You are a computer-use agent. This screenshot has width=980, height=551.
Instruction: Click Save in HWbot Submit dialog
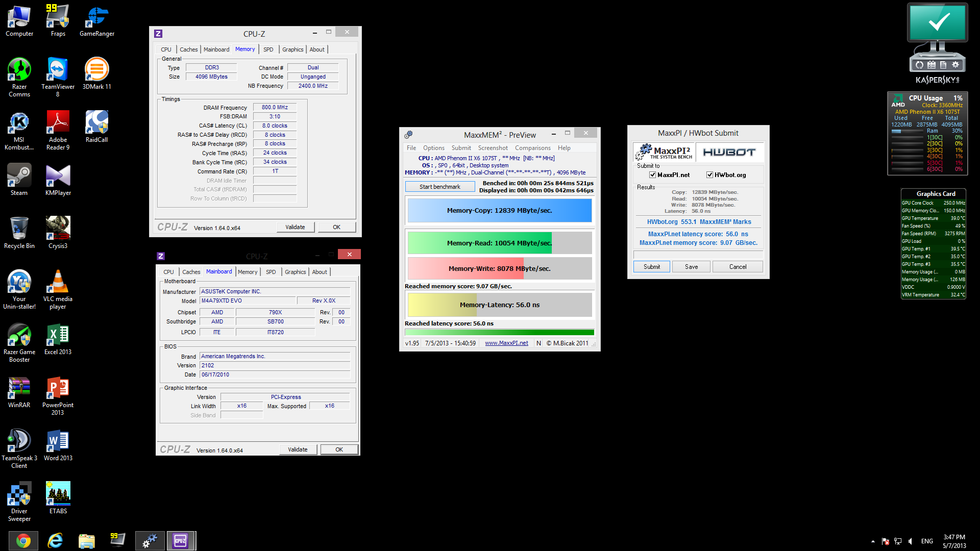[691, 267]
